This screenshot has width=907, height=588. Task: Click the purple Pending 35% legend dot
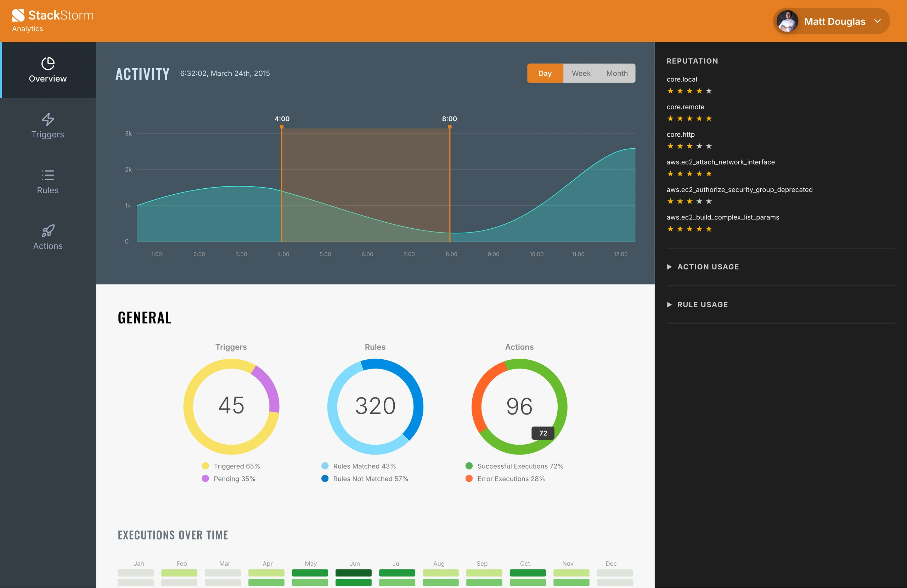pyautogui.click(x=205, y=478)
